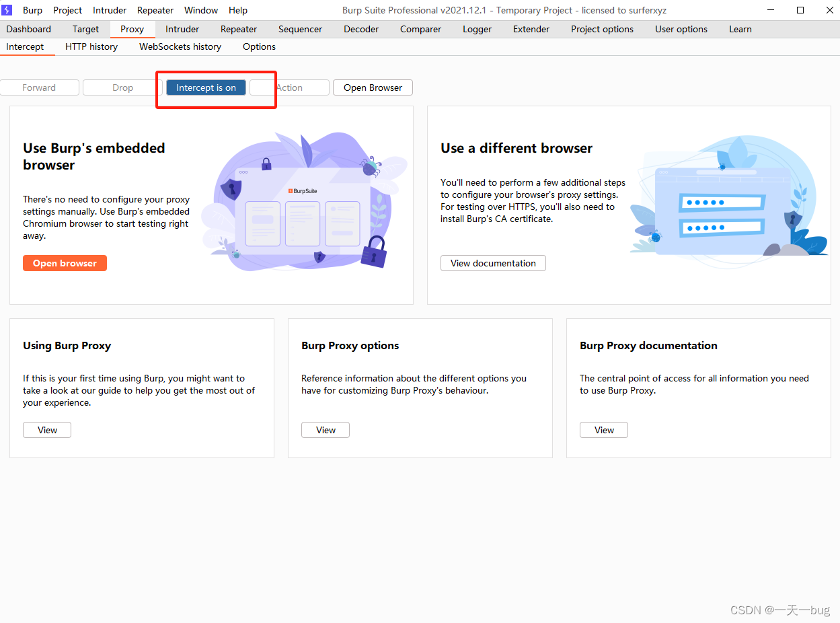Close the Burp Suite window
The height and width of the screenshot is (623, 840).
click(x=829, y=10)
